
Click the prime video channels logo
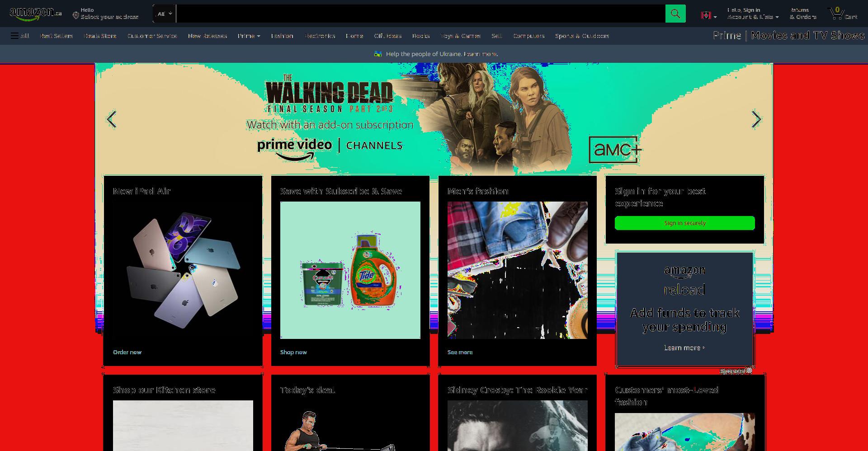pyautogui.click(x=330, y=149)
